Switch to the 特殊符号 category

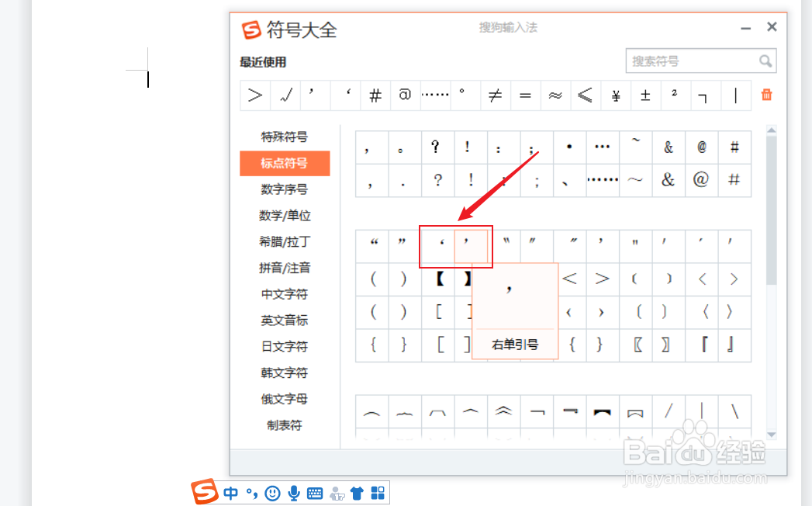pyautogui.click(x=284, y=137)
